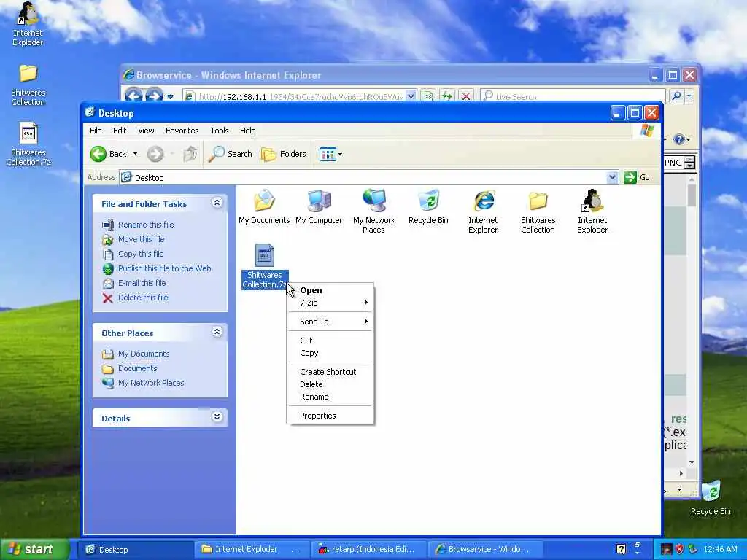
Task: Open the Help menu
Action: pyautogui.click(x=248, y=131)
